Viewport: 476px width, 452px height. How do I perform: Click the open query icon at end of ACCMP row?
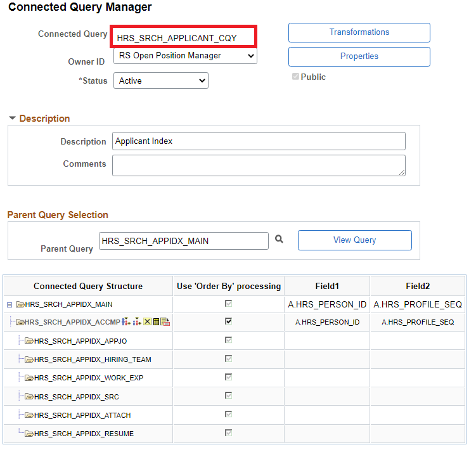pyautogui.click(x=165, y=322)
